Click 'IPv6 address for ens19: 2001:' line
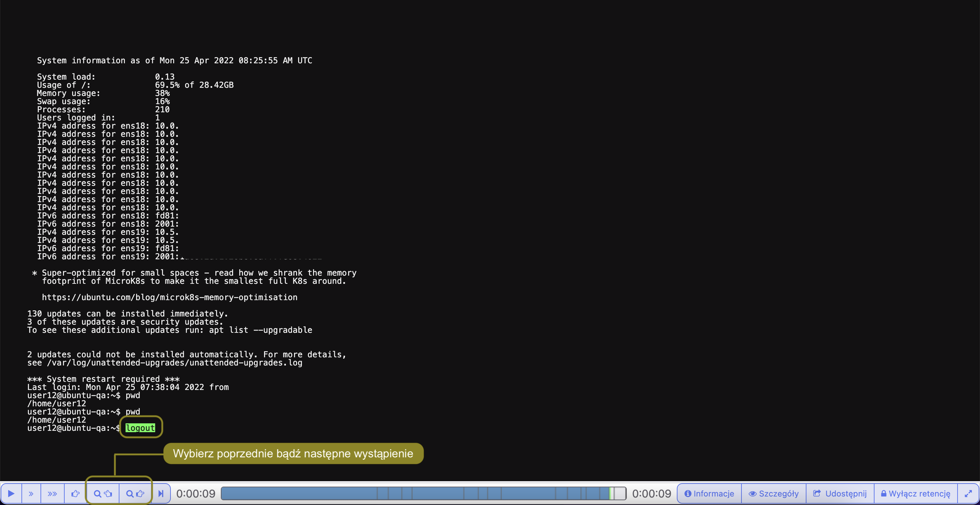 point(108,257)
